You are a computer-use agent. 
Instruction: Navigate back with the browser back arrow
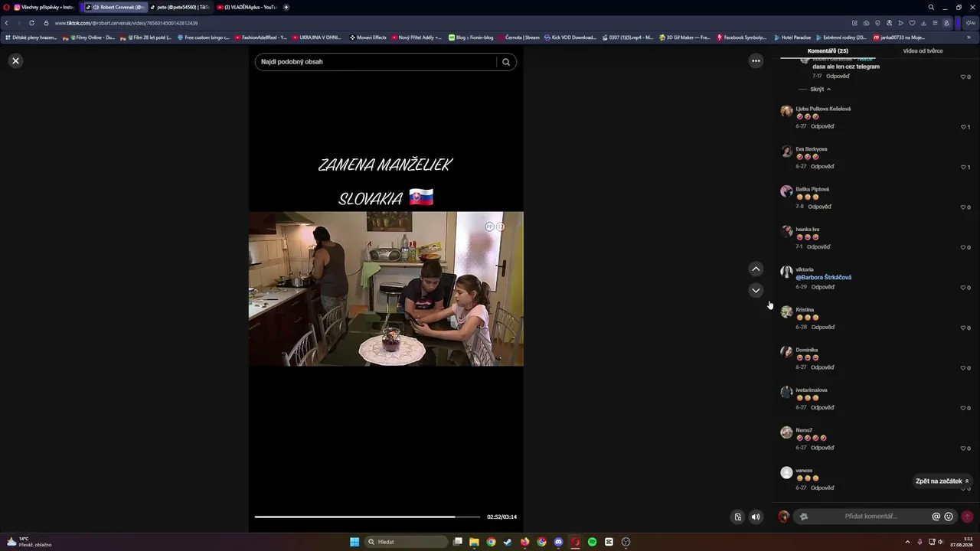(7, 23)
